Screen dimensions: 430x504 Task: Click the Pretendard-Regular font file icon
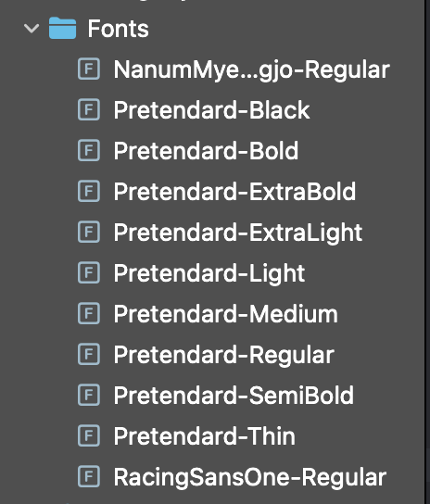click(x=89, y=354)
